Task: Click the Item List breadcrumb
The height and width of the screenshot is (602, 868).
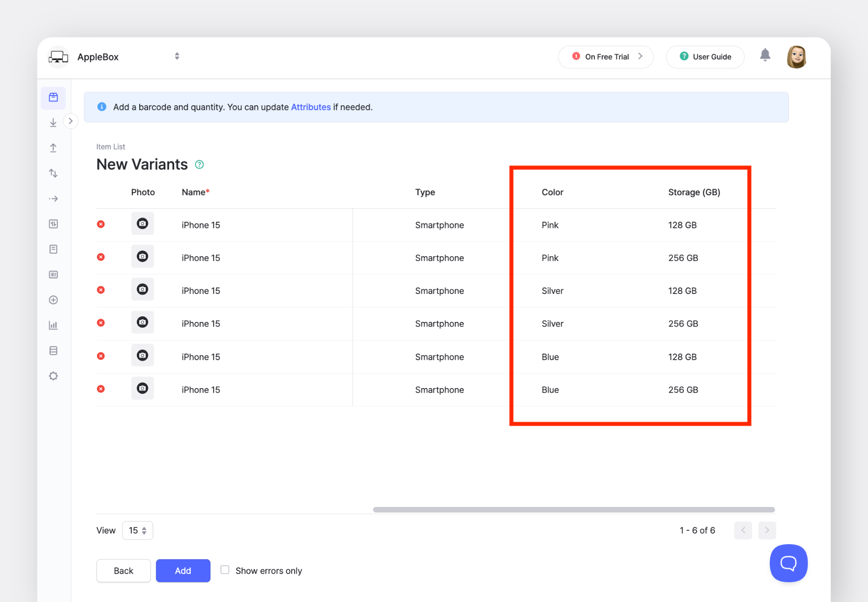Action: pos(111,147)
